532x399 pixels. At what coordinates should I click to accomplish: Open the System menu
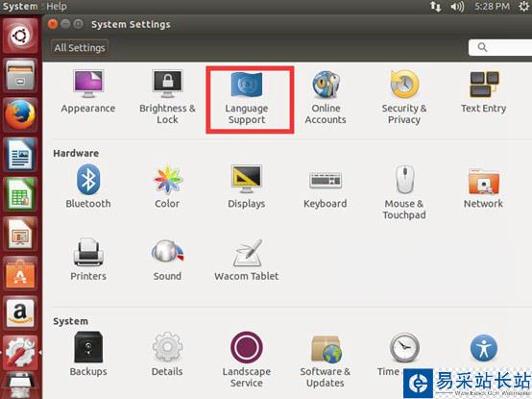20,6
